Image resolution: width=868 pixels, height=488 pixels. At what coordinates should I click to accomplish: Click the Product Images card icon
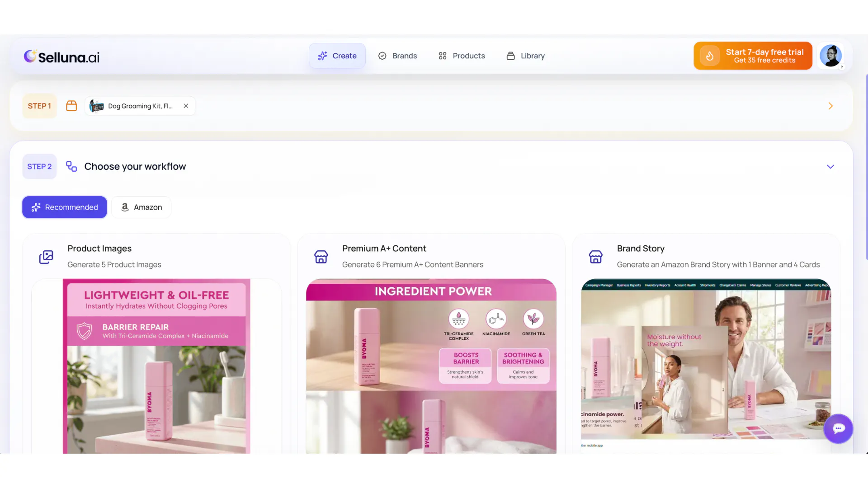tap(46, 257)
